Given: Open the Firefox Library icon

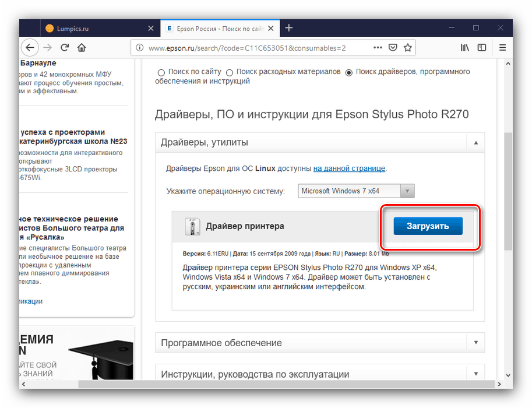Looking at the screenshot, I should pos(464,48).
